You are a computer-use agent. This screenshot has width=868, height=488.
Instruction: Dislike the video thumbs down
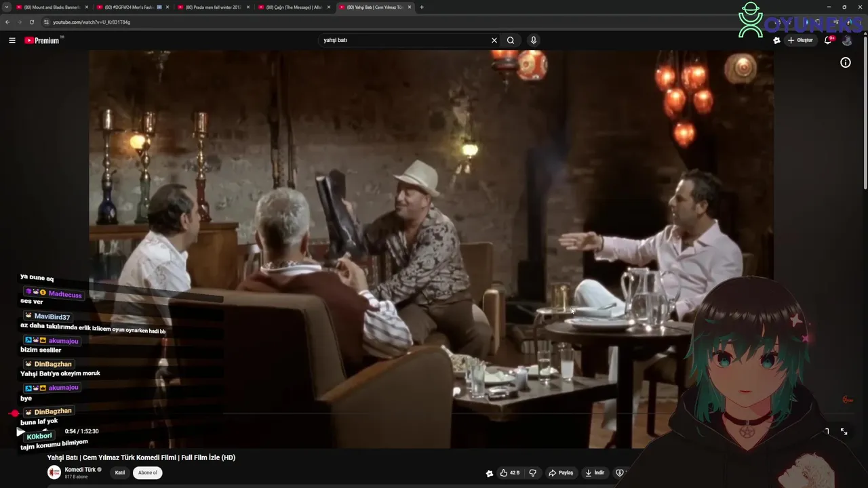pos(533,472)
